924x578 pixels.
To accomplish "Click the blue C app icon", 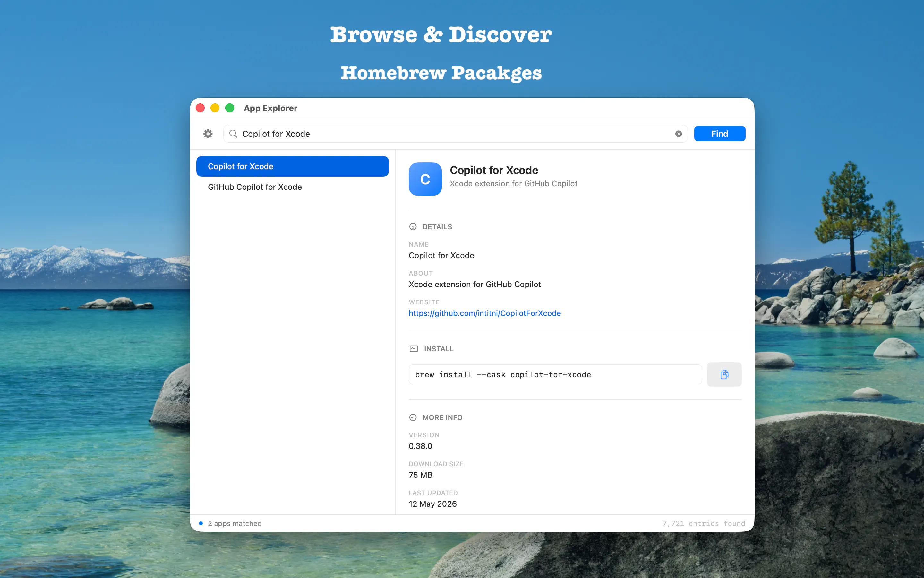I will (x=425, y=179).
